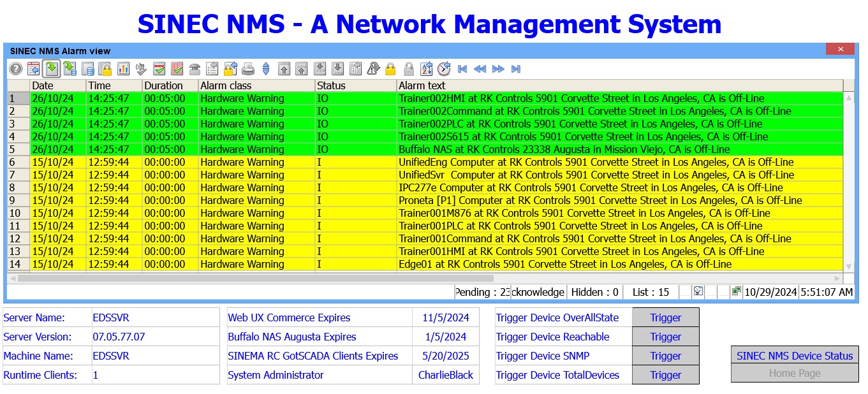Screen dimensions: 868x394
Task: Open the lock dialog icon with padlock and arrow
Action: click(x=230, y=69)
